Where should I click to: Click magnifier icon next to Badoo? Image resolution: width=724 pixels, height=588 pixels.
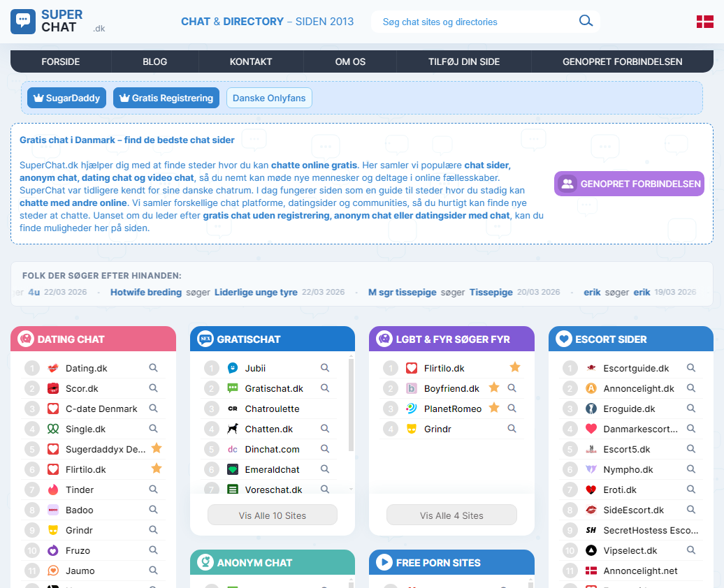153,510
